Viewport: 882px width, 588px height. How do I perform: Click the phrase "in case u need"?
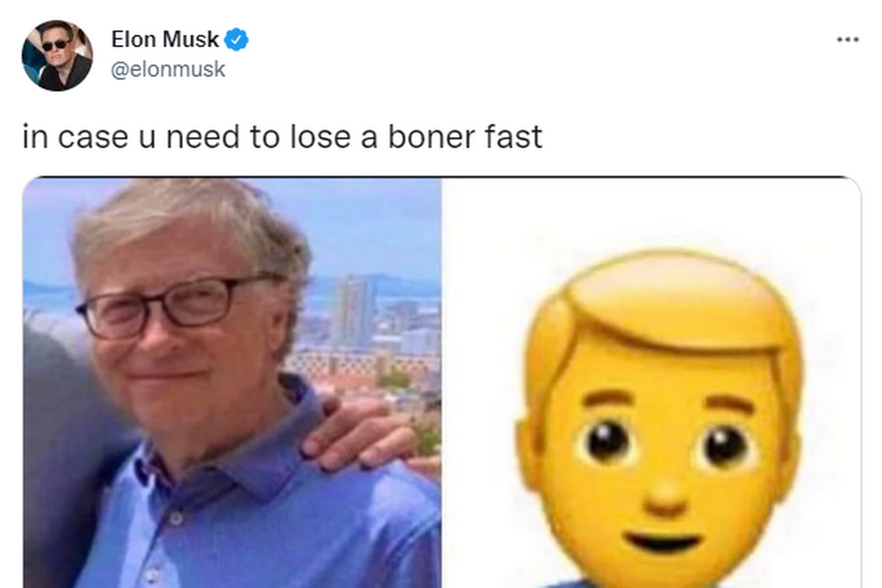tap(130, 137)
